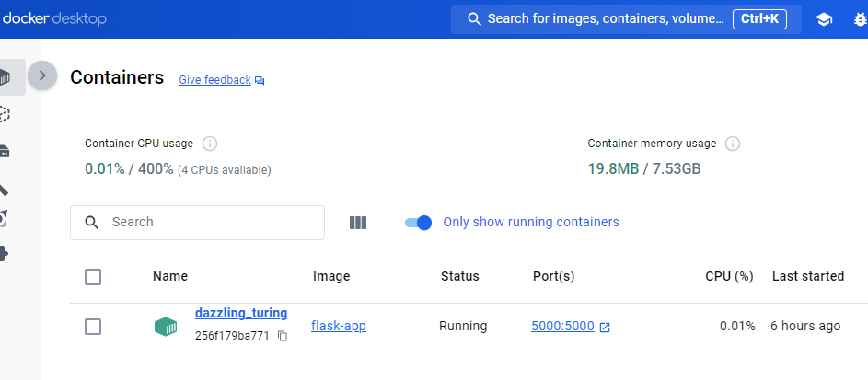
Task: Sort by the Status column header
Action: pos(459,276)
